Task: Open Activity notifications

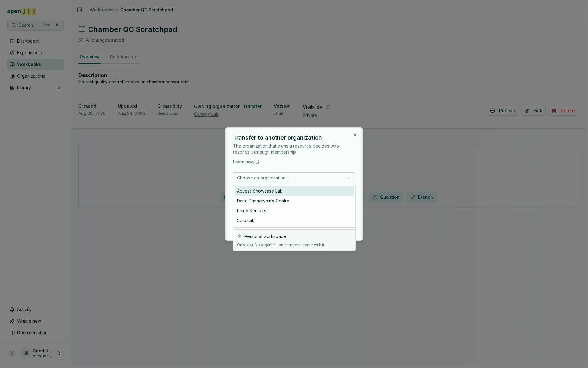Action: (36, 309)
